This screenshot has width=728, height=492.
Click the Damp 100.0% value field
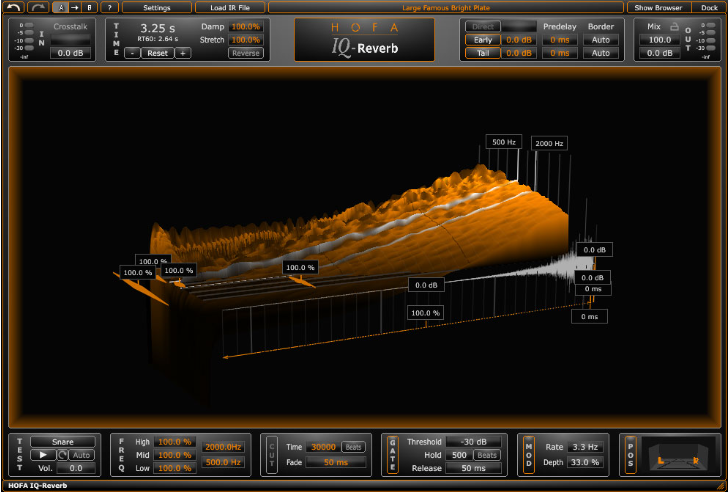click(246, 26)
